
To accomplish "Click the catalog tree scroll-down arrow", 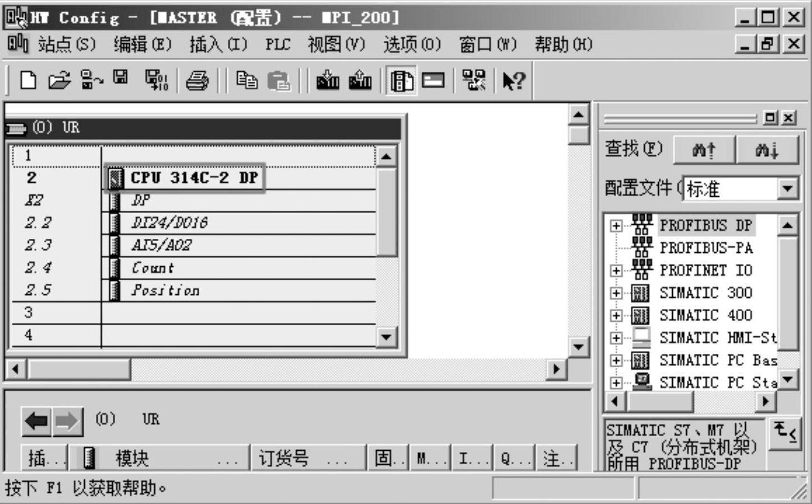I will click(787, 380).
